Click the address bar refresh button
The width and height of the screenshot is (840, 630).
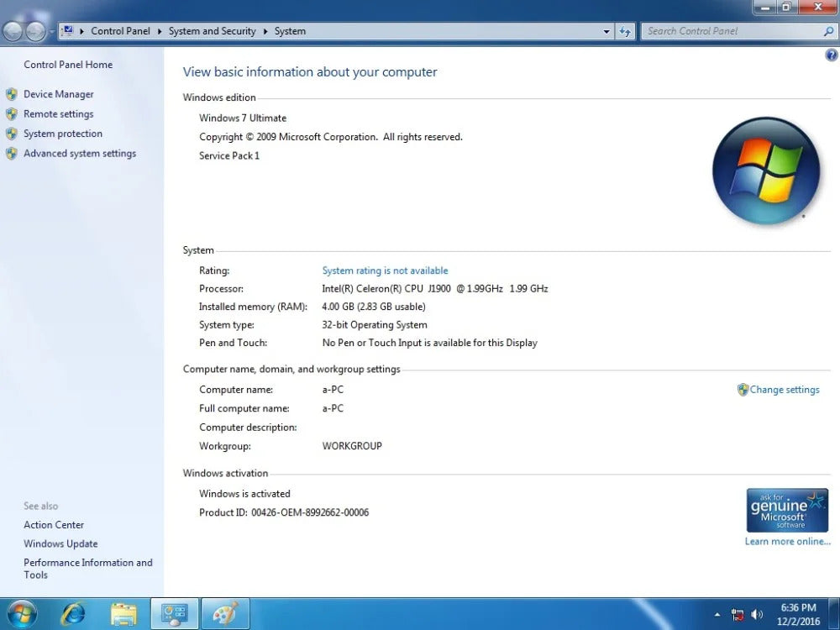coord(625,31)
